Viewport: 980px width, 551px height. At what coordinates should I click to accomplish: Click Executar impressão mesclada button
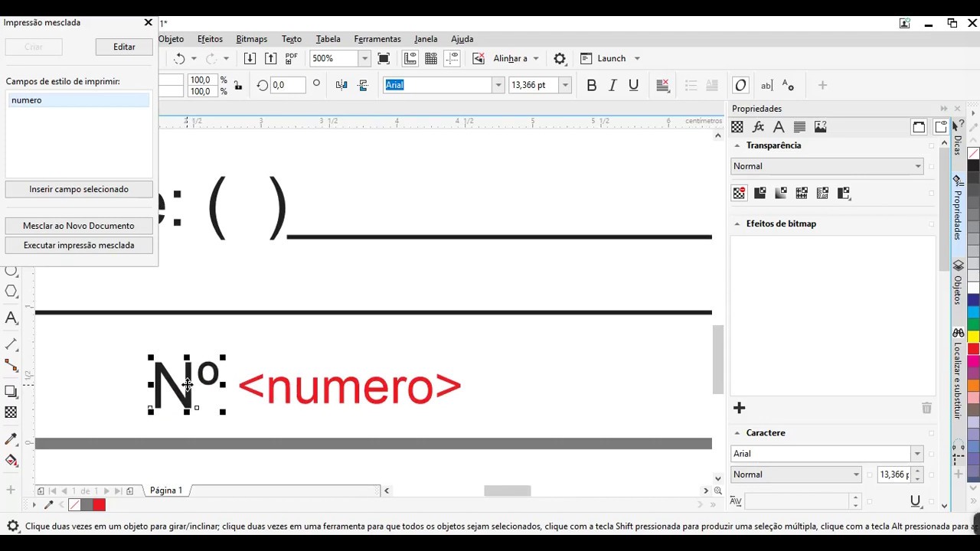click(79, 246)
